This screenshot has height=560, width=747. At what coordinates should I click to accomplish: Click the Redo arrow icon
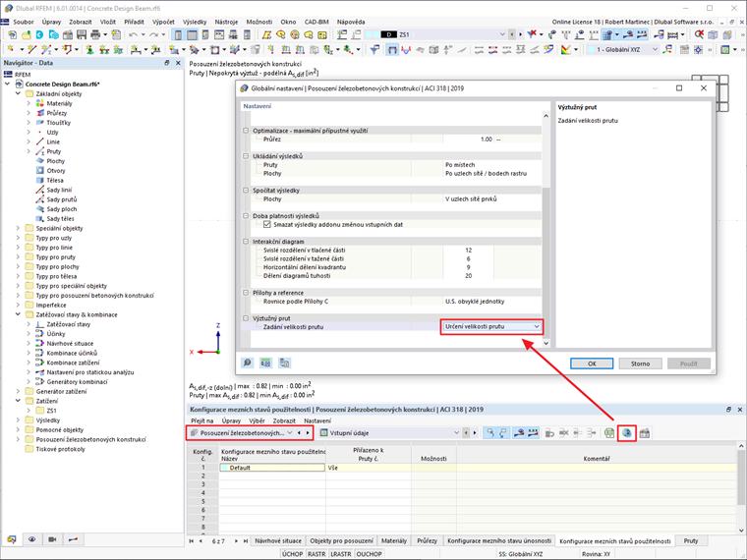tap(154, 34)
